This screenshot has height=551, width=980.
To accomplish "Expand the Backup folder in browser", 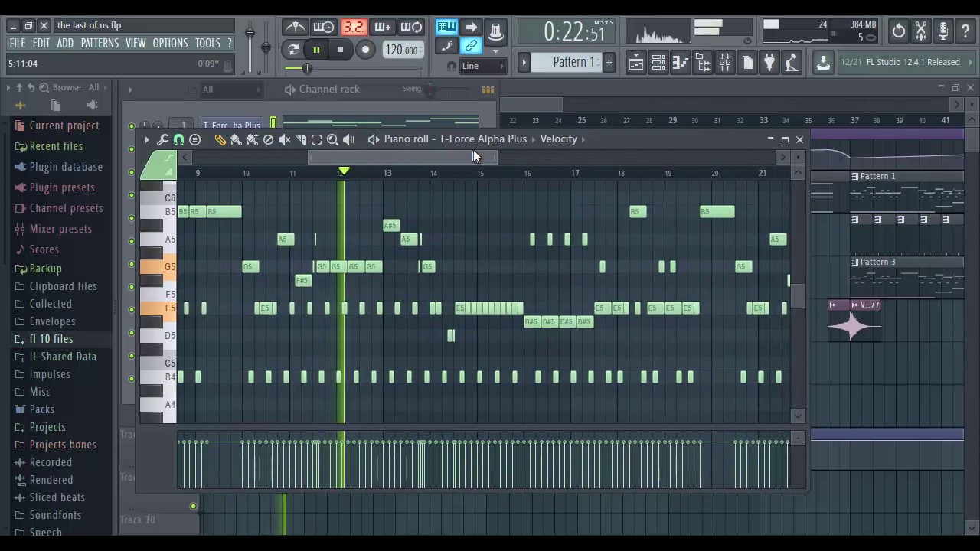I will click(45, 269).
